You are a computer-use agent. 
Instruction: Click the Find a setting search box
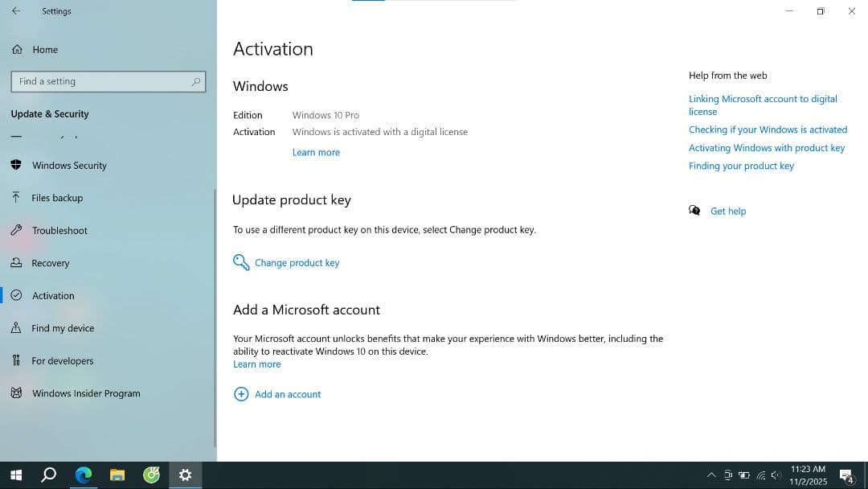(108, 81)
